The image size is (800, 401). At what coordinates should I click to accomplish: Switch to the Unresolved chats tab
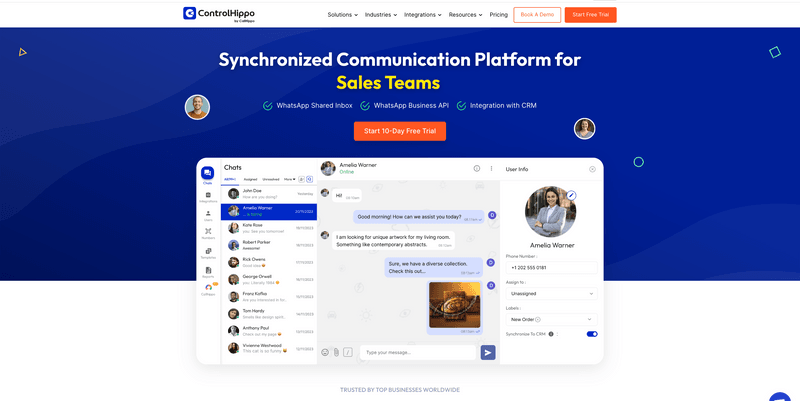point(271,180)
